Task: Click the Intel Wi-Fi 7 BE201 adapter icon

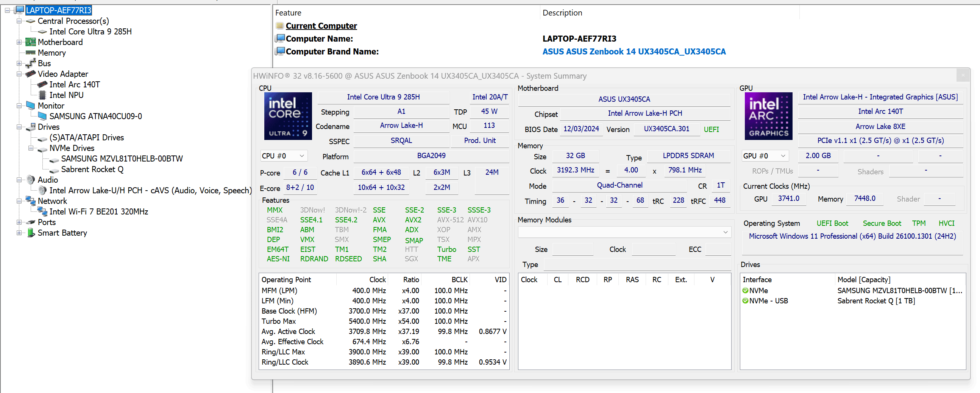Action: click(x=42, y=211)
